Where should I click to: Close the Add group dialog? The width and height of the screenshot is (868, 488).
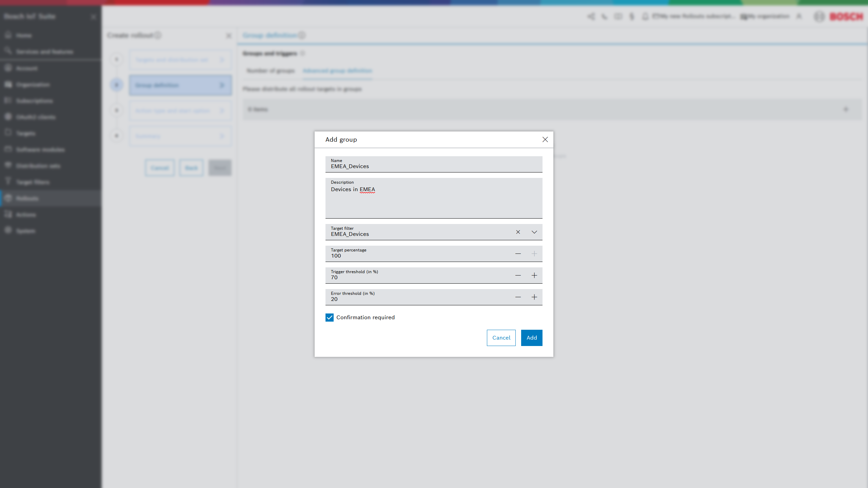pos(545,139)
